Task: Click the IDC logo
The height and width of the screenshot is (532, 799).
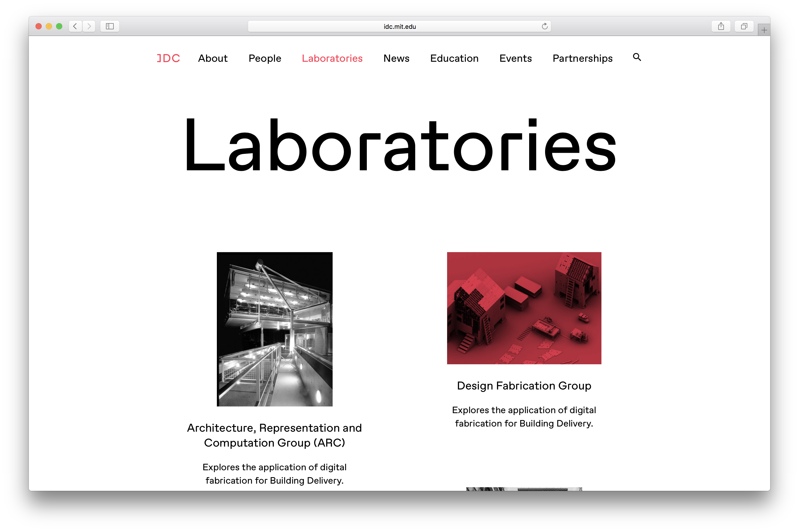Action: coord(168,58)
